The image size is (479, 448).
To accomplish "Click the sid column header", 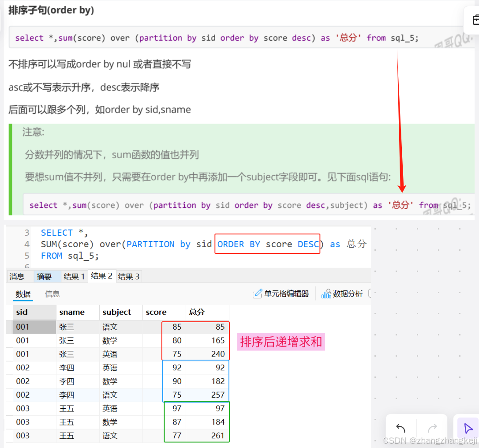I will [34, 312].
